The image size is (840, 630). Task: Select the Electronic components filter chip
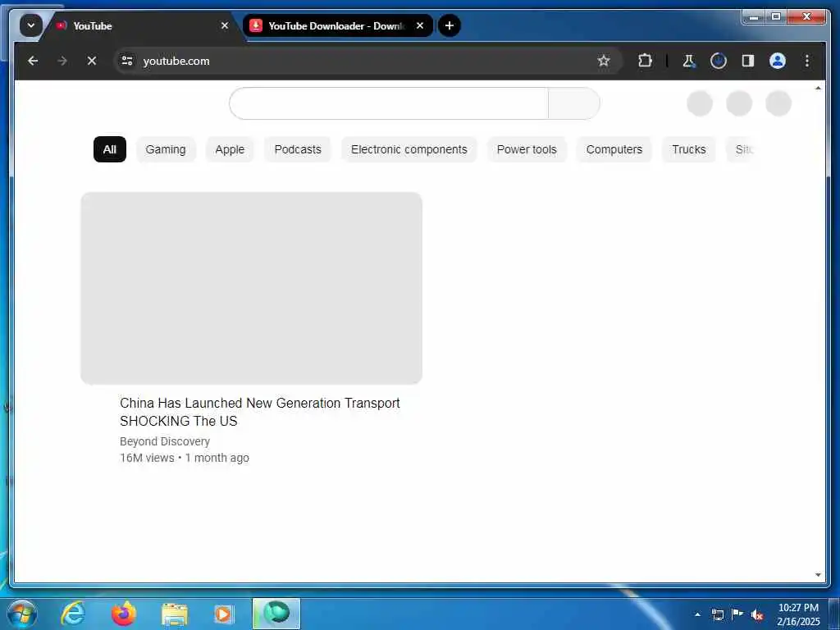pyautogui.click(x=409, y=149)
